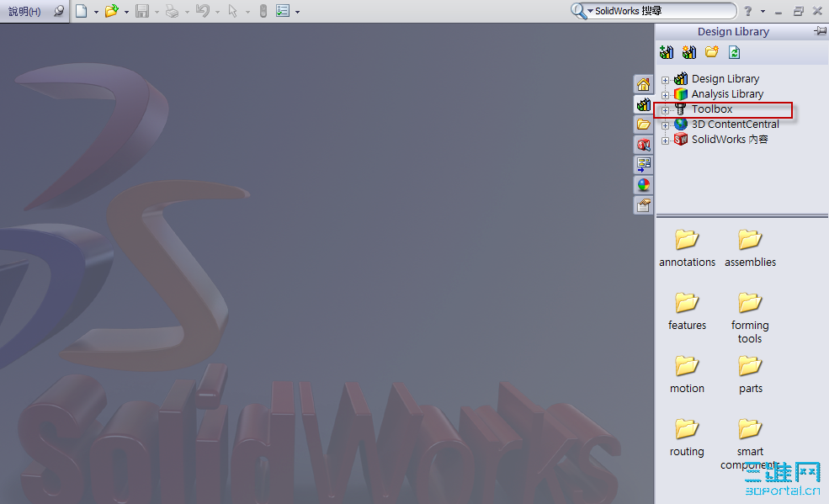Click the Options checklist icon
Screen dimensions: 829x504
[x=283, y=11]
